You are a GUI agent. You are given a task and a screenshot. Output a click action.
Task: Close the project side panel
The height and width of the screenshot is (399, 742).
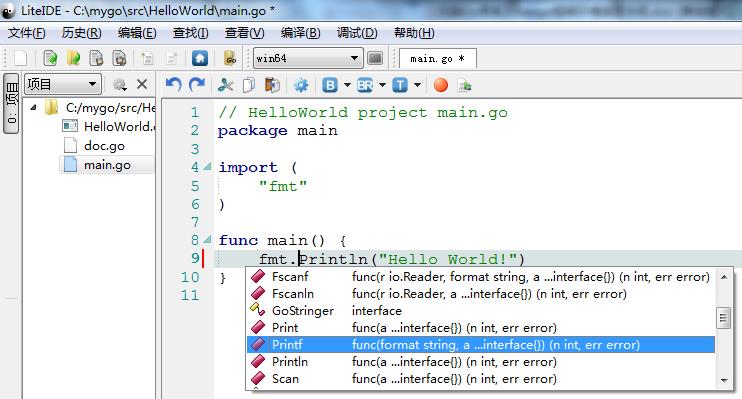141,84
